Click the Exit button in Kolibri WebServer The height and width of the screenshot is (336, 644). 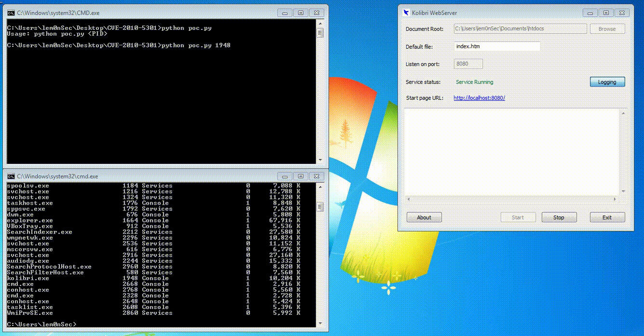tap(607, 218)
